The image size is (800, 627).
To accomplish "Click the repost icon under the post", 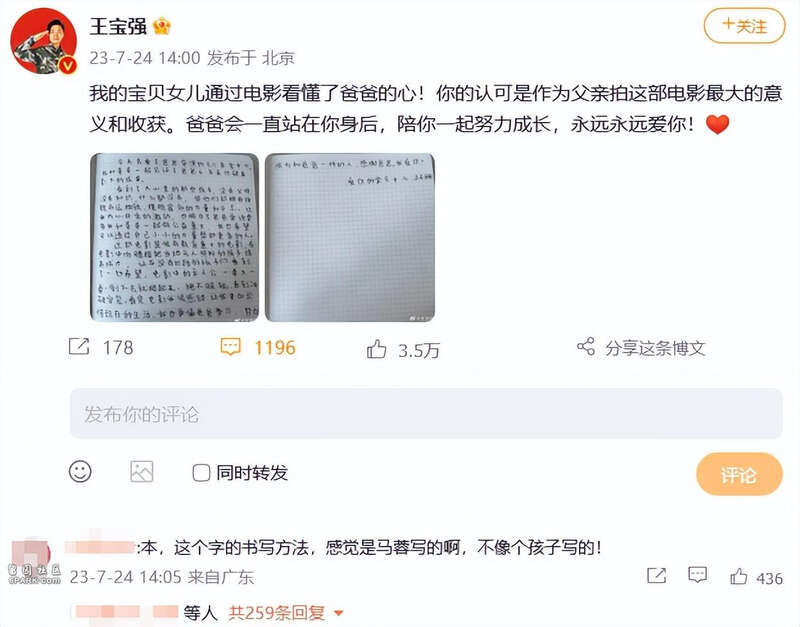I will (79, 346).
